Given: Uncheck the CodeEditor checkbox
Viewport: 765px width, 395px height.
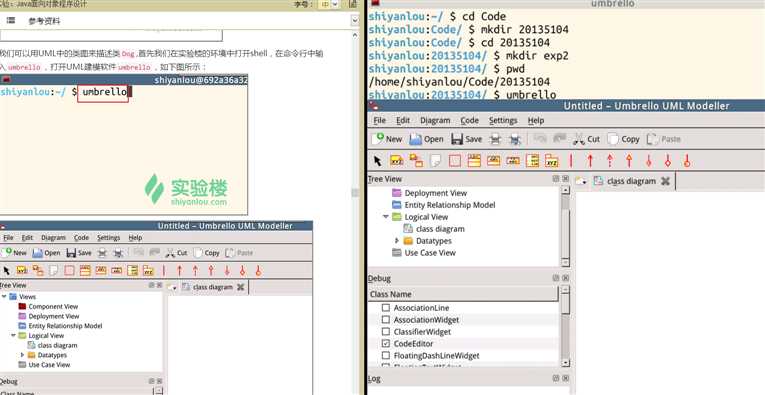Looking at the screenshot, I should (386, 344).
